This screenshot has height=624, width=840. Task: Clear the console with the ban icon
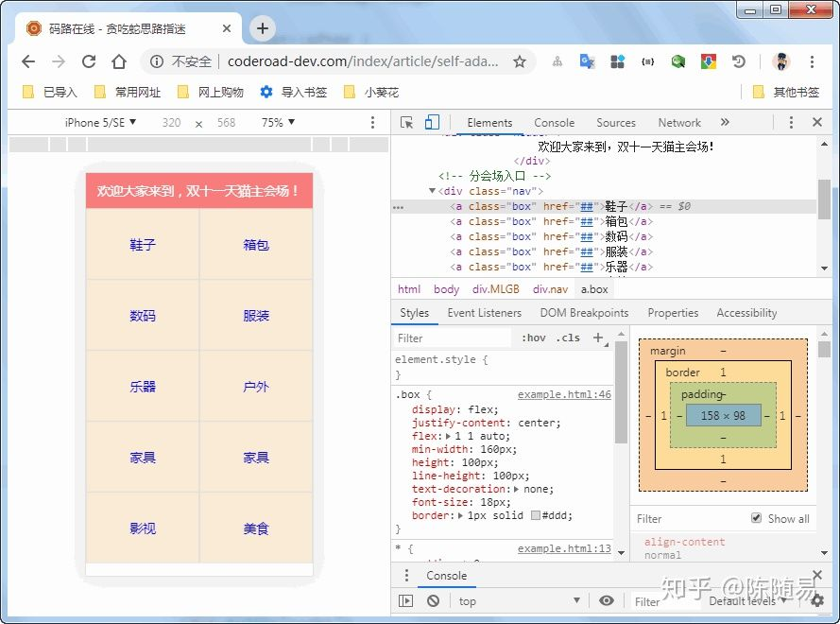click(433, 600)
